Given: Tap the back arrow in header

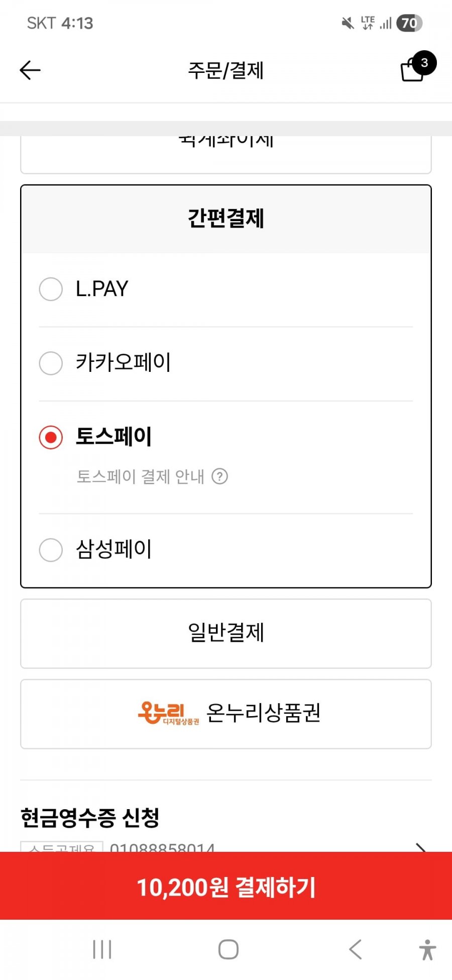Looking at the screenshot, I should coord(30,70).
